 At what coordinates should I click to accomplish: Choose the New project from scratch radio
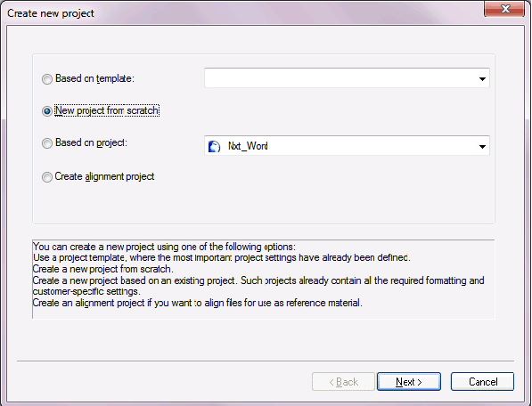pos(47,110)
